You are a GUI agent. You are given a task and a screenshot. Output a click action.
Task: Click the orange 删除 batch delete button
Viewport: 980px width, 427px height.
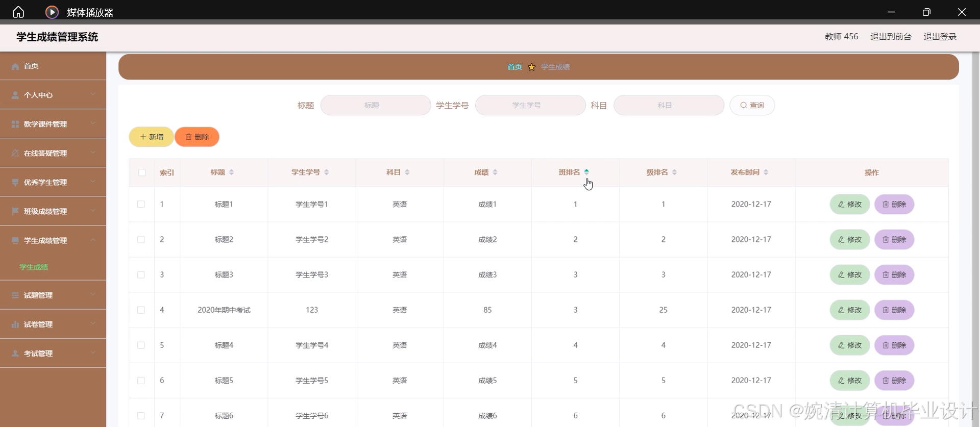click(197, 137)
